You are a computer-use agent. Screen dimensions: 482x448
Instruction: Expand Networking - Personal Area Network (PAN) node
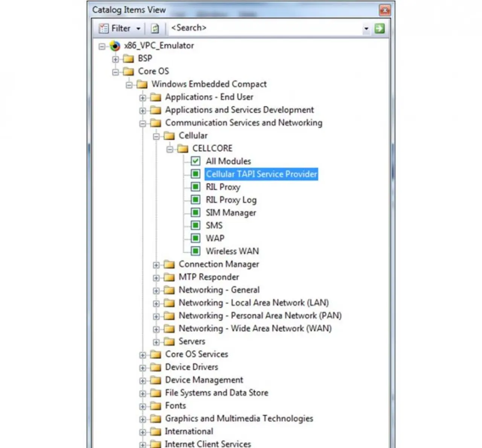[156, 317]
